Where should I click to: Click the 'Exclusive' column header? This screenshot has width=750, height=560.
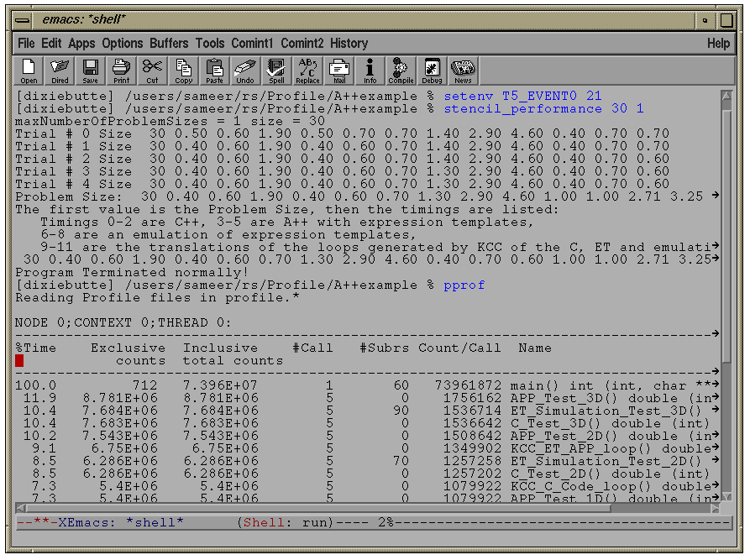[x=128, y=348]
